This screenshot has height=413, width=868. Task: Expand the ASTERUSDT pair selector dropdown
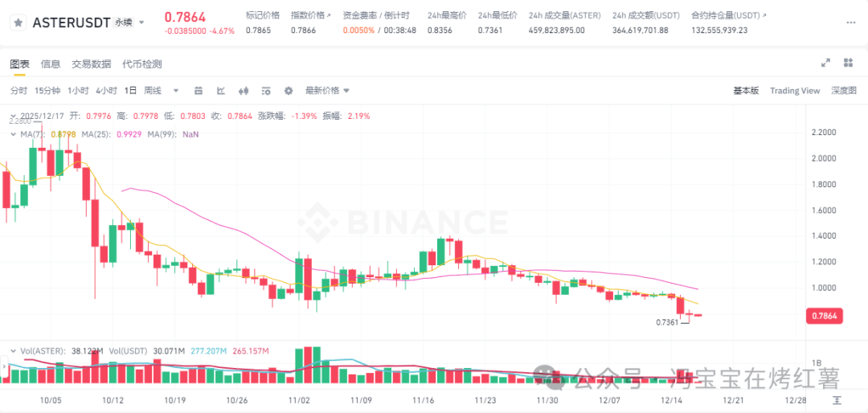(x=142, y=22)
